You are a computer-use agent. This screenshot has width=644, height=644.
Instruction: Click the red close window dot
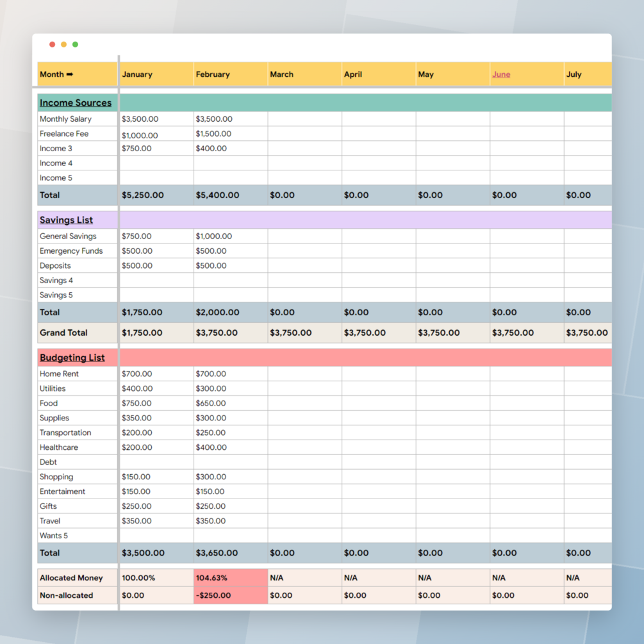click(x=52, y=44)
